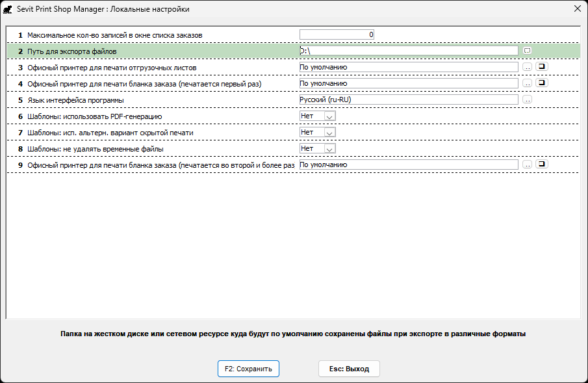588x383 pixels.
Task: Click the shipping sheets printer field
Action: pos(409,67)
